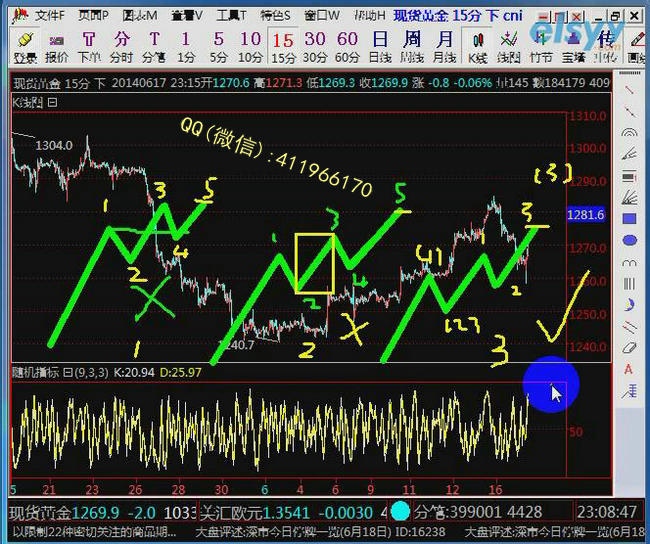Open news ticker item ID:16238
Viewport: 650px width, 544px height.
(320, 532)
